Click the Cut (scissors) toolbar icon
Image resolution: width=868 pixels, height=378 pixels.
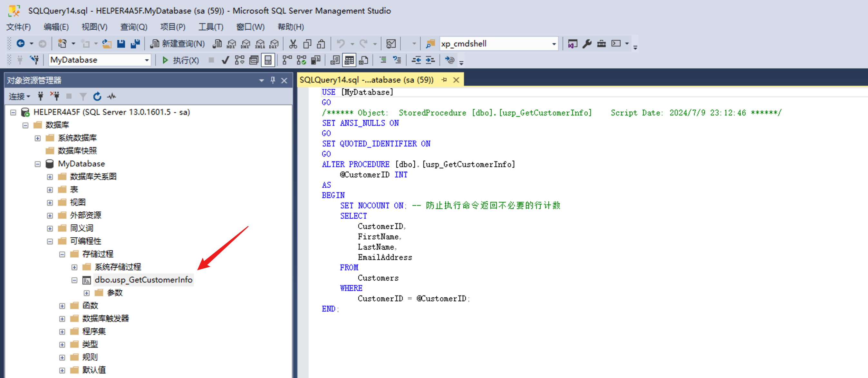pos(293,44)
